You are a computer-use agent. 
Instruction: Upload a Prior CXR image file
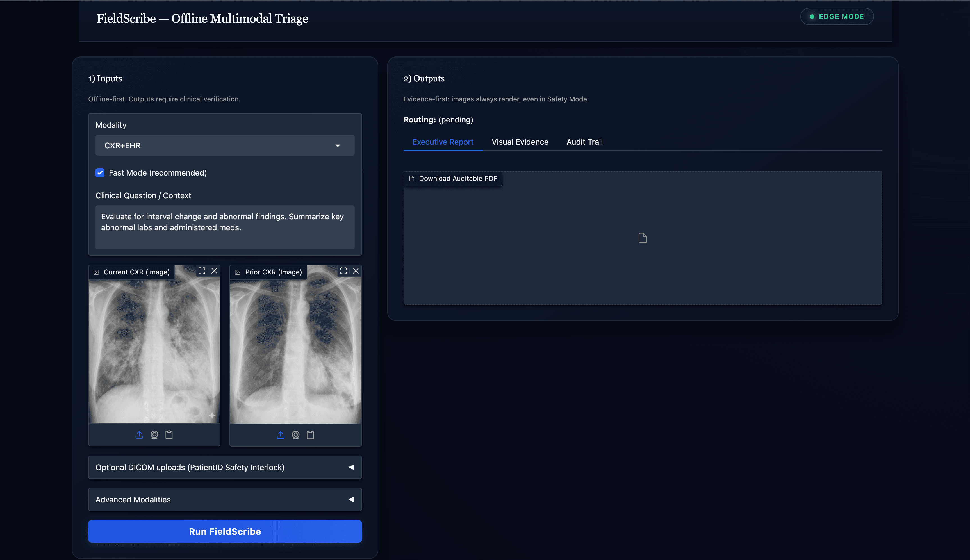281,435
